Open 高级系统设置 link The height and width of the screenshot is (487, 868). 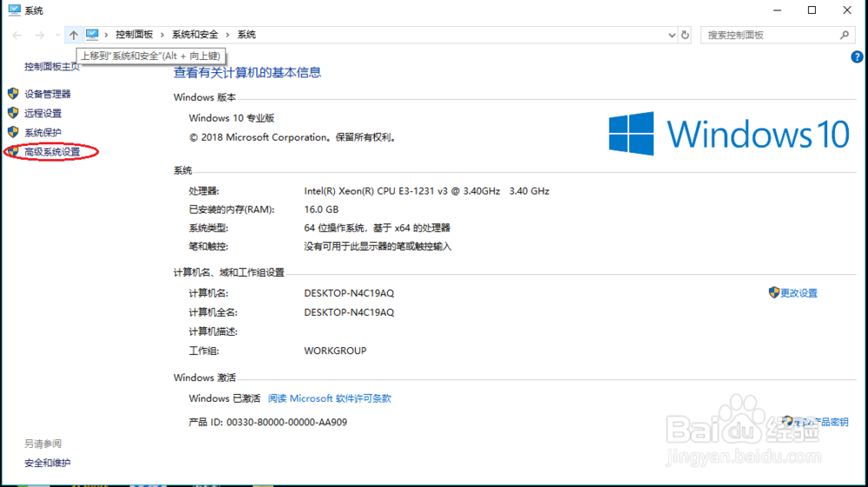tap(52, 152)
